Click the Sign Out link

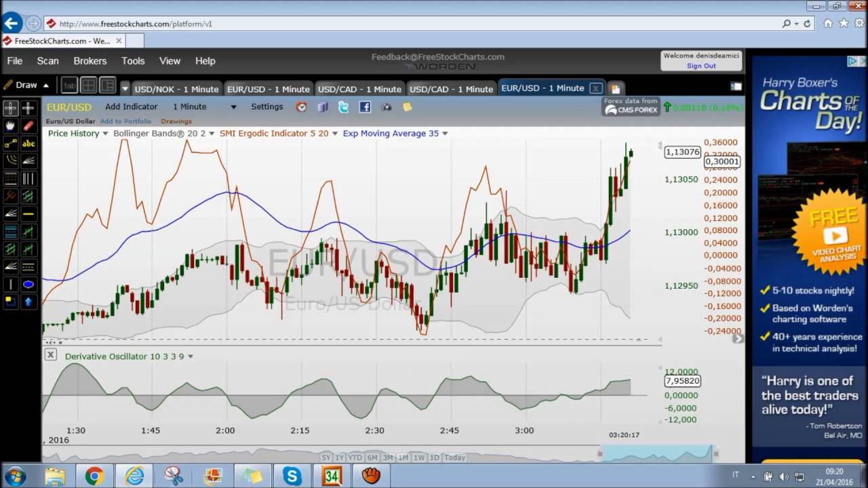coord(701,66)
